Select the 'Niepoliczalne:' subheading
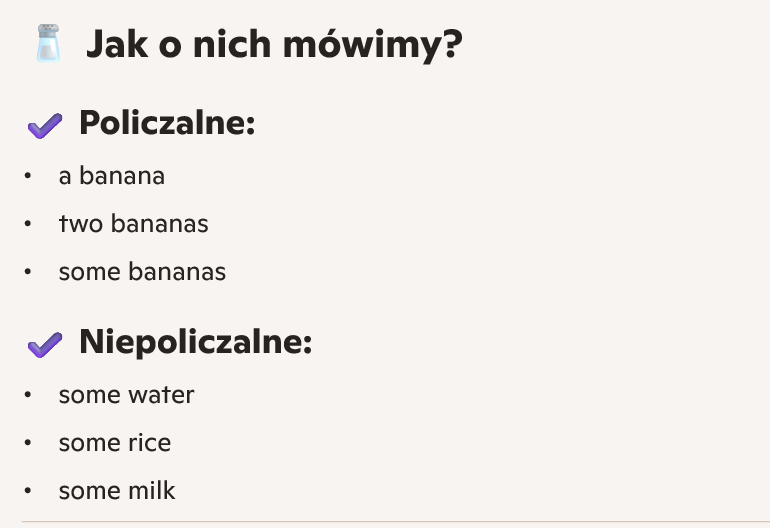The image size is (770, 528). 196,343
